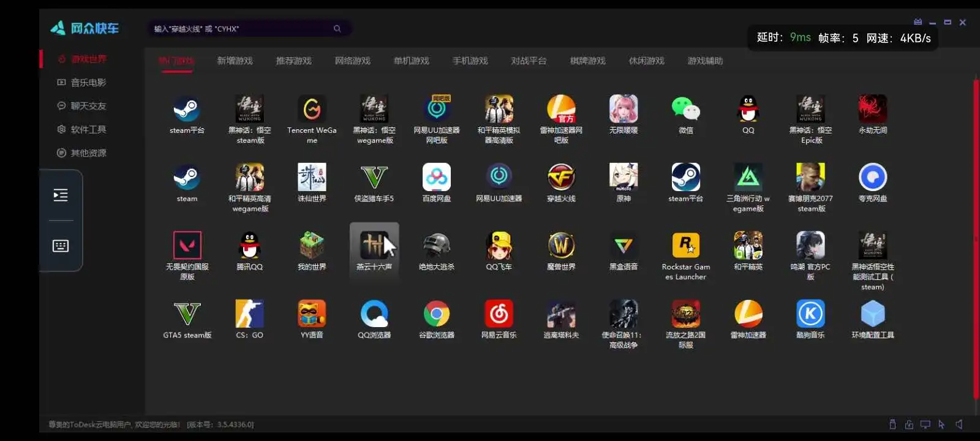This screenshot has height=441, width=980.
Task: Click the search magnifier icon
Action: (x=337, y=29)
